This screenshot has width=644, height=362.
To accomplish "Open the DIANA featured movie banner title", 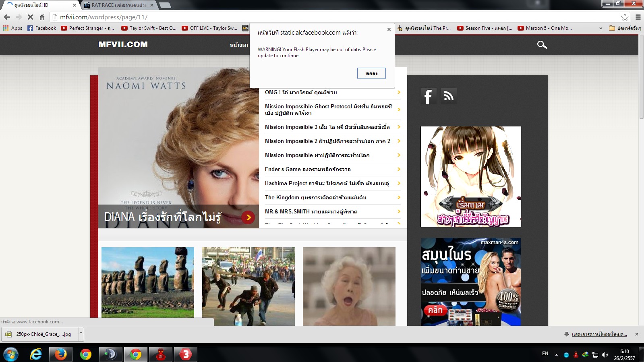I will (x=163, y=217).
